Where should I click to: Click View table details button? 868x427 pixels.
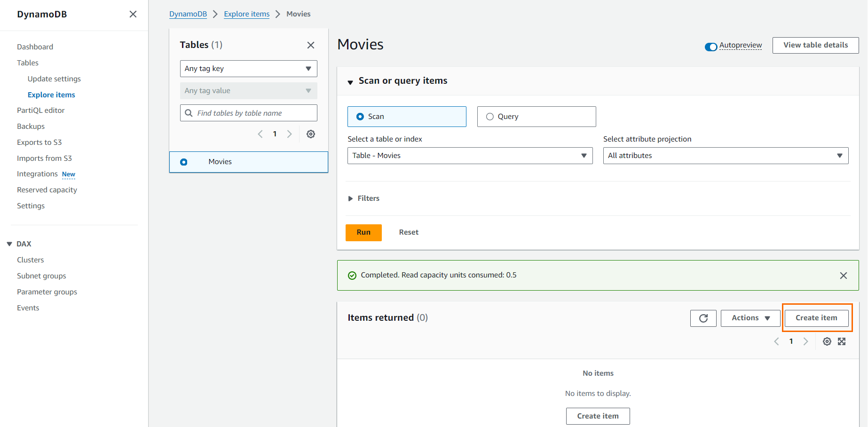click(x=815, y=45)
